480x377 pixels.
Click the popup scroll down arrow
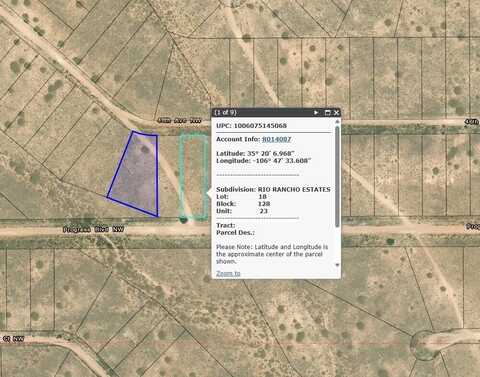[337, 265]
